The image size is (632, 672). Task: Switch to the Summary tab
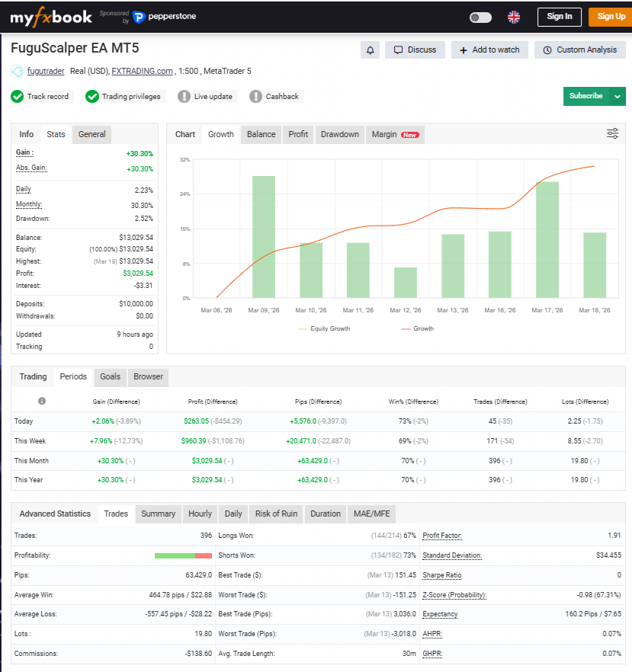coord(159,514)
